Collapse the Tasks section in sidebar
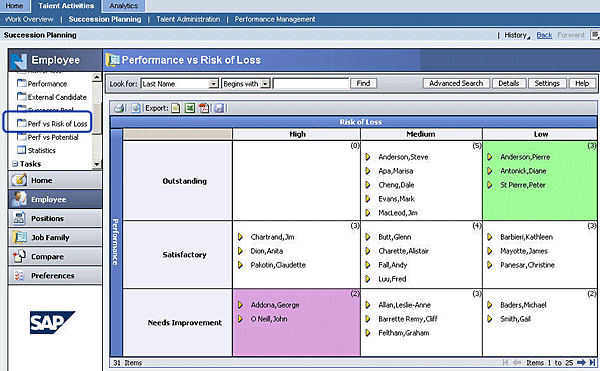Viewport: 600px width, 371px height. pyautogui.click(x=15, y=164)
